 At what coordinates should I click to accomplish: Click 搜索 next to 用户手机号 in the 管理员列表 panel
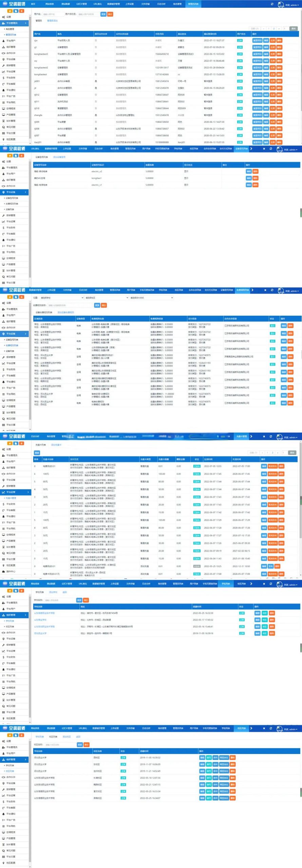tap(103, 14)
